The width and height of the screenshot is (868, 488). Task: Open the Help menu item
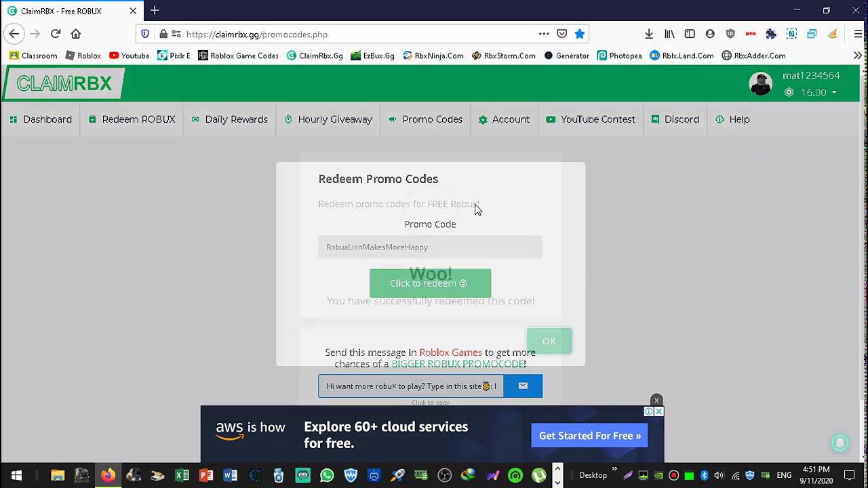[x=732, y=119]
